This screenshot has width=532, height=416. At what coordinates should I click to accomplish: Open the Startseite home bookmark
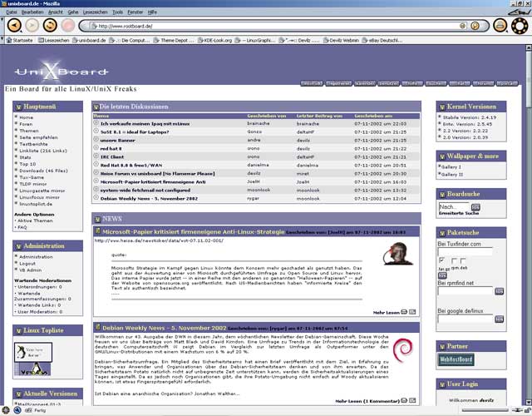20,41
